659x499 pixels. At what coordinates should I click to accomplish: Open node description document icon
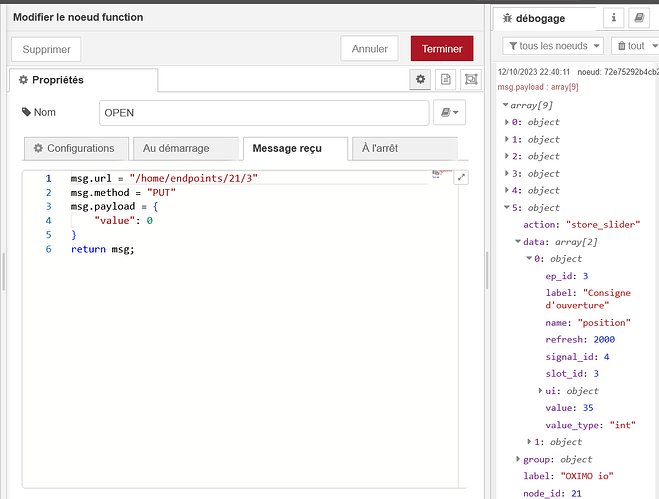pyautogui.click(x=446, y=79)
